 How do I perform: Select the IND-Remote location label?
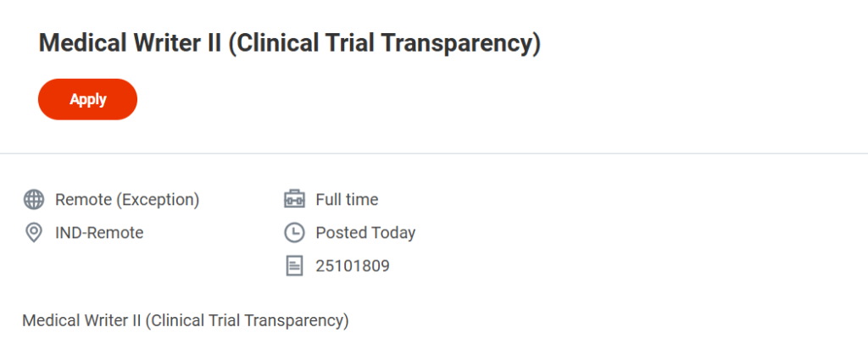99,232
